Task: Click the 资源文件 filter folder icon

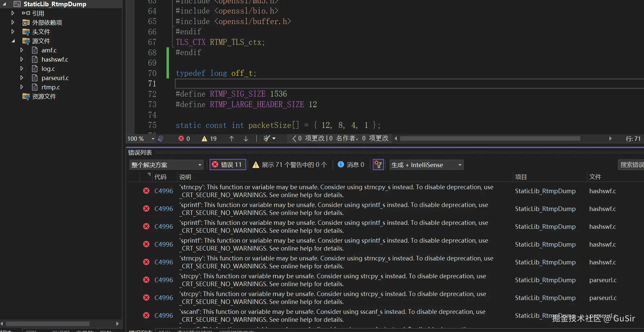Action: click(26, 97)
